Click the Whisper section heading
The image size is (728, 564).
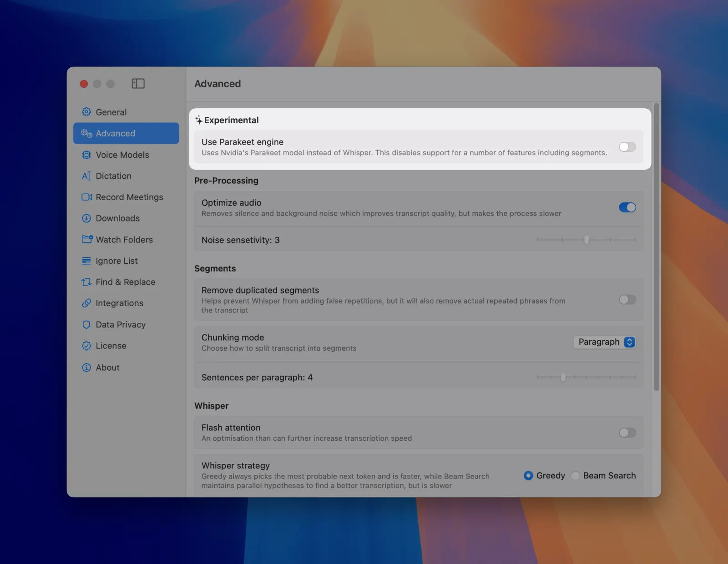(x=211, y=406)
